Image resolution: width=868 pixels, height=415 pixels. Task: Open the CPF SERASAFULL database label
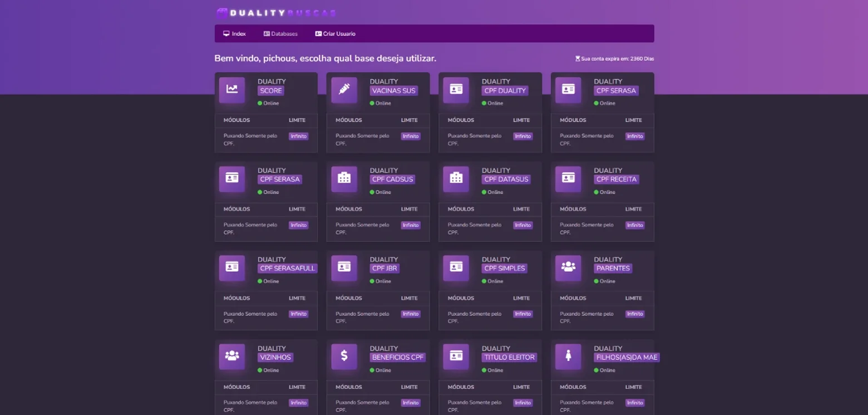288,268
